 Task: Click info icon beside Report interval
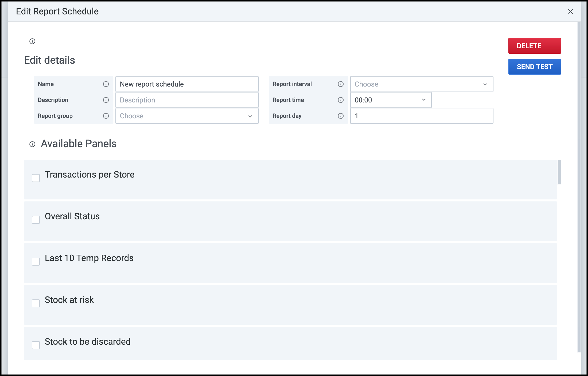(341, 84)
